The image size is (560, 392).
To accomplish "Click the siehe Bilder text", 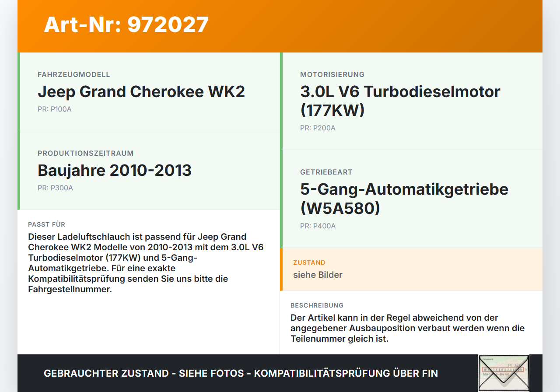I will (x=318, y=275).
